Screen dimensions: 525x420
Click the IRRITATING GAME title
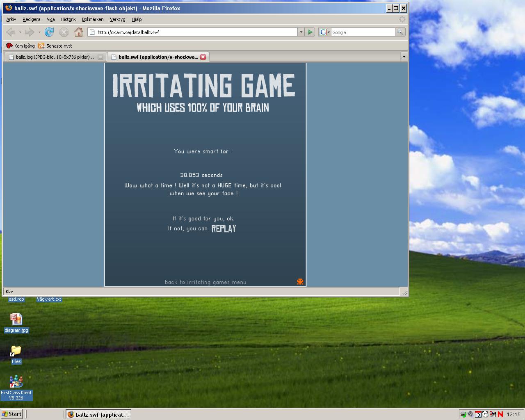coord(204,86)
